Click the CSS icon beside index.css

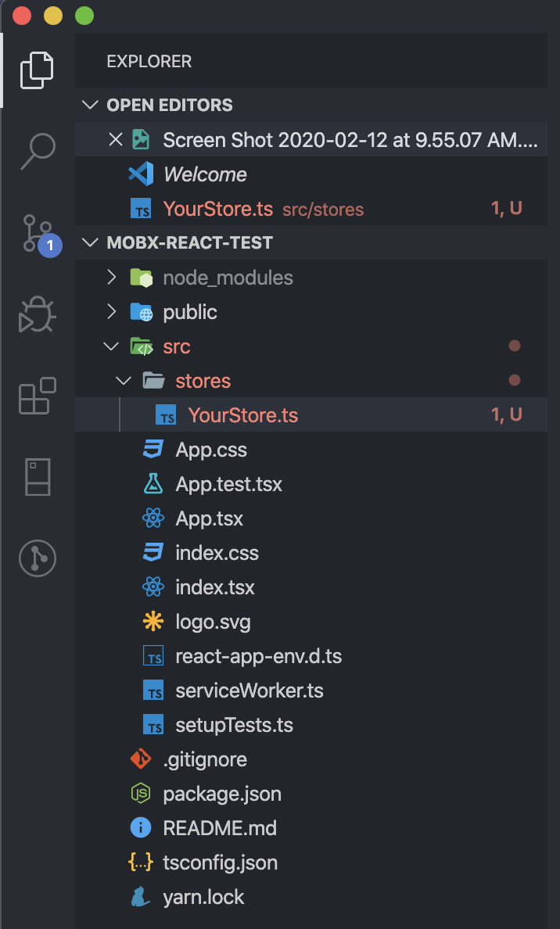tap(153, 553)
